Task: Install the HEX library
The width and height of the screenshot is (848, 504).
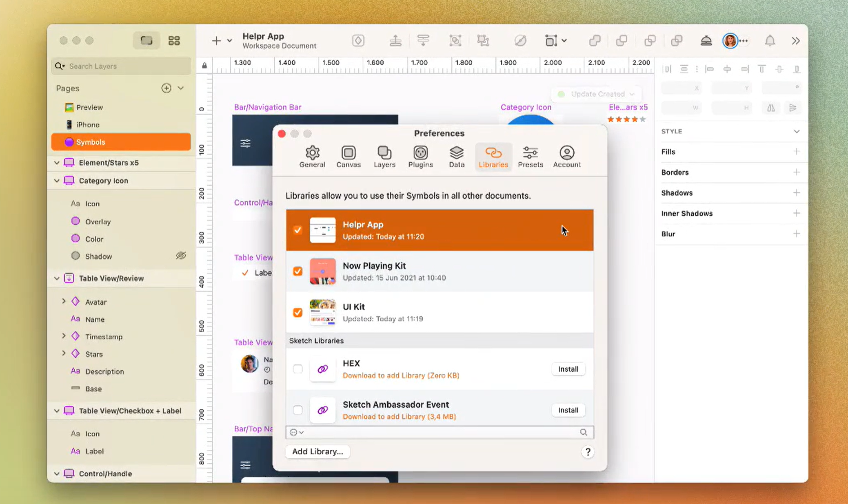Action: coord(568,369)
